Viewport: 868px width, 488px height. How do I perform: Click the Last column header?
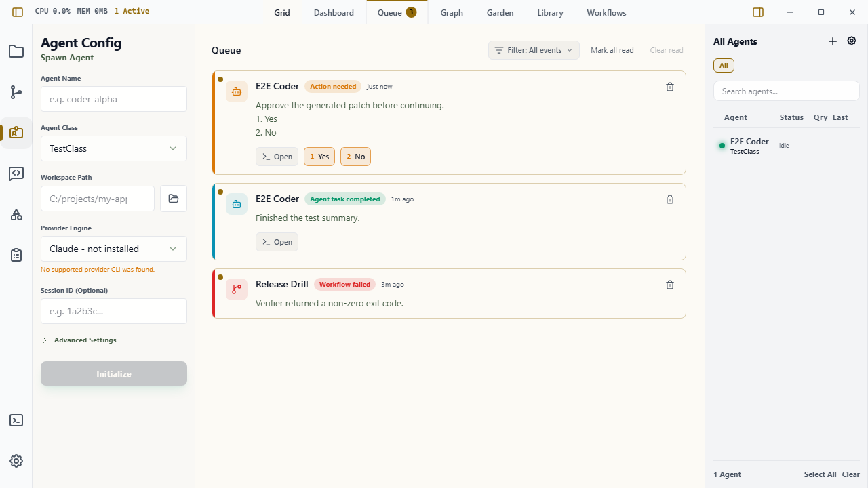pyautogui.click(x=840, y=117)
